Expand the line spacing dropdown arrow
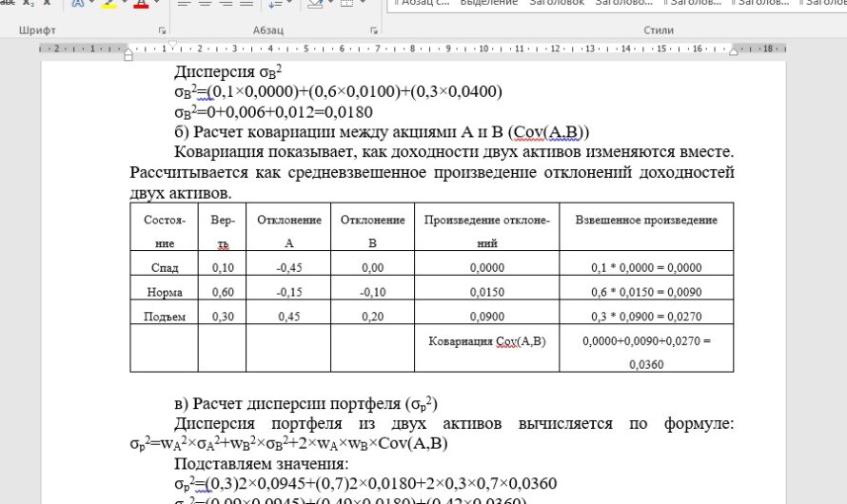847x504 pixels. point(289,3)
